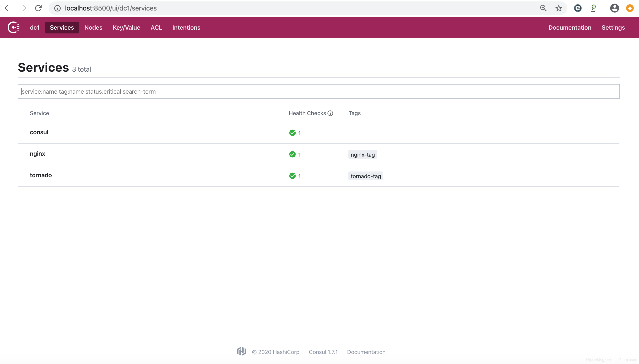Open the browser profile avatar icon
The height and width of the screenshot is (364, 639).
click(614, 8)
